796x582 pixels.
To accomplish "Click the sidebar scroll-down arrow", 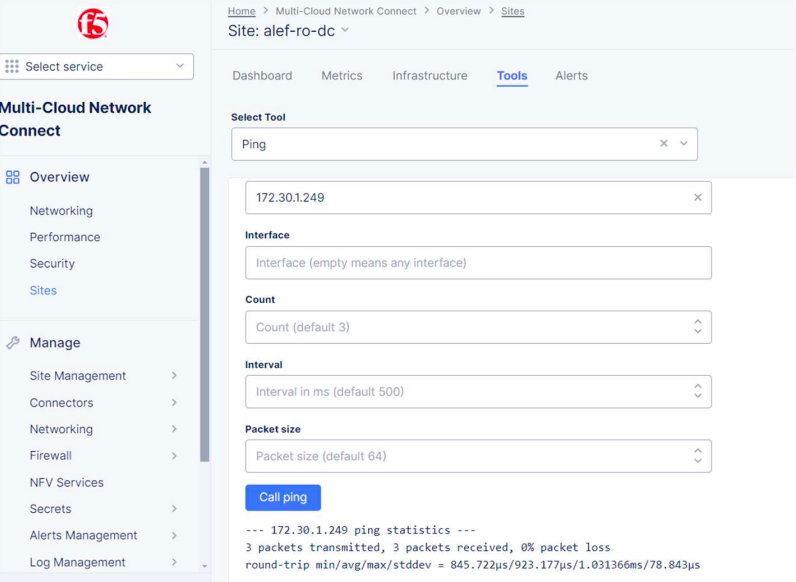I will (x=205, y=566).
